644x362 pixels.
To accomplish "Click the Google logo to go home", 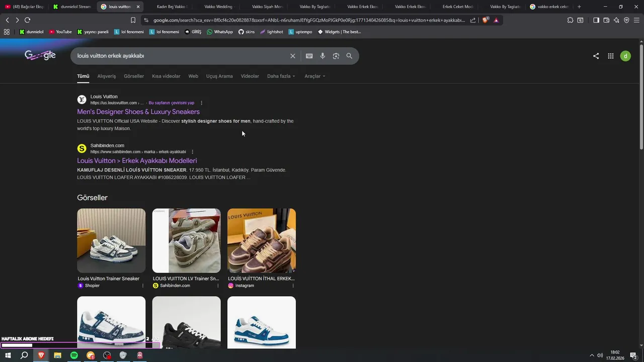I will tap(40, 56).
